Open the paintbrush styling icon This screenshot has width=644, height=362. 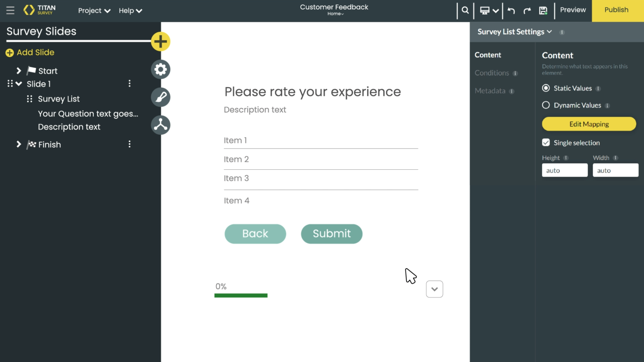160,97
